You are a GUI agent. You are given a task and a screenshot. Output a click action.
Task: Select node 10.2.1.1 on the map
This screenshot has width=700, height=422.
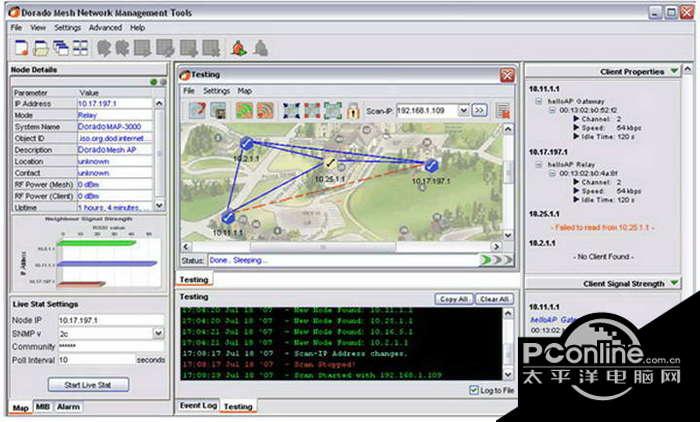click(x=246, y=144)
